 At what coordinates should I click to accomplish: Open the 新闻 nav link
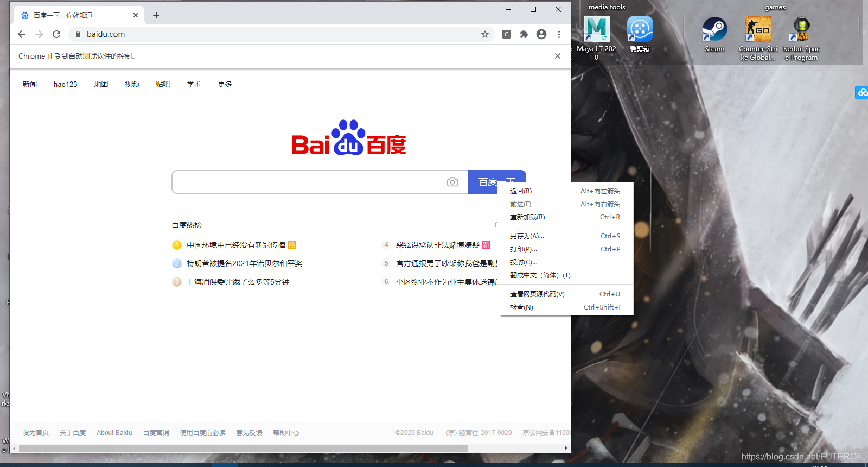(x=30, y=84)
